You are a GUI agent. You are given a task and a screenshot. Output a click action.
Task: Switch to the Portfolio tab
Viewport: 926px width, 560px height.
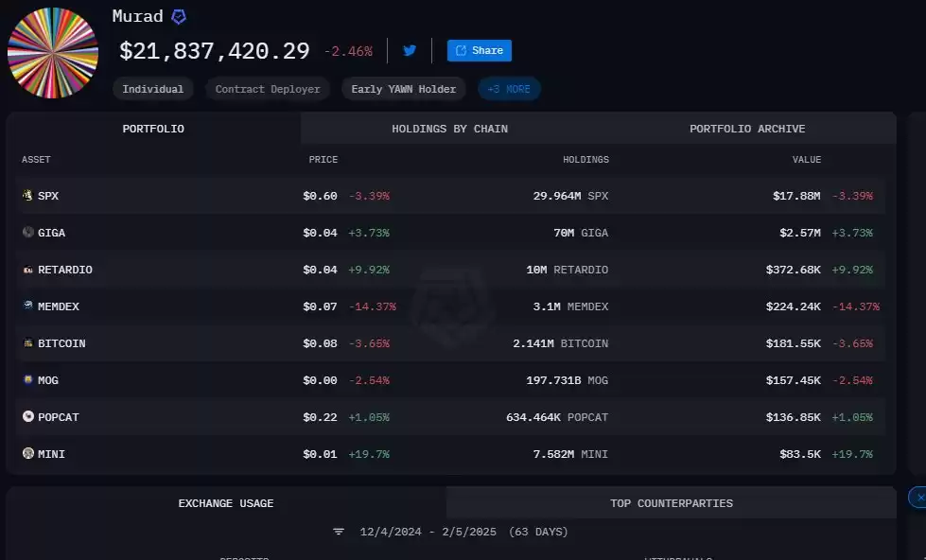click(153, 129)
